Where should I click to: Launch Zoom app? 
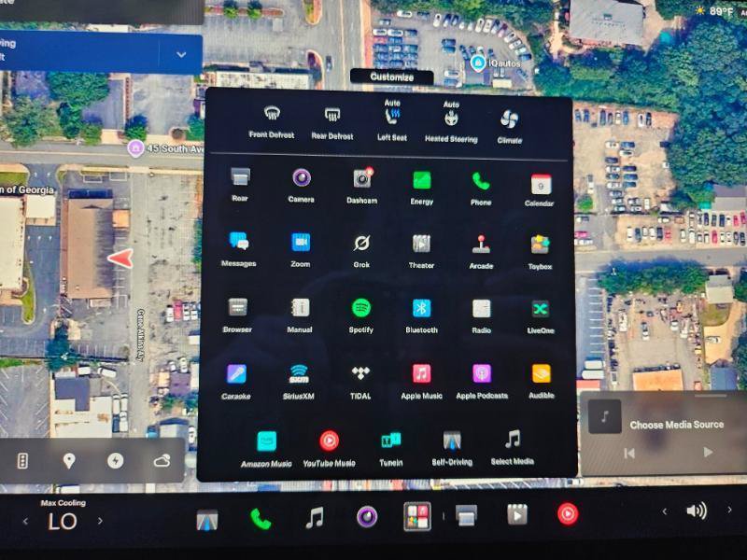point(301,249)
